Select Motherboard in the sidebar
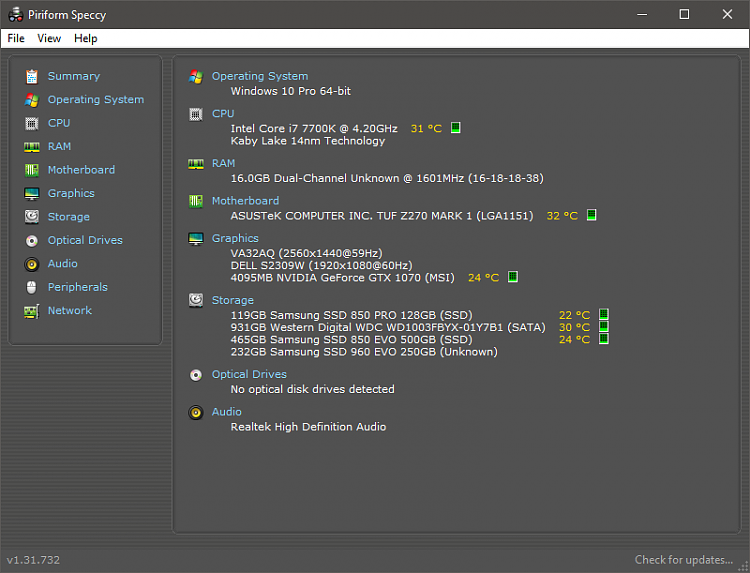This screenshot has width=750, height=573. pos(81,170)
